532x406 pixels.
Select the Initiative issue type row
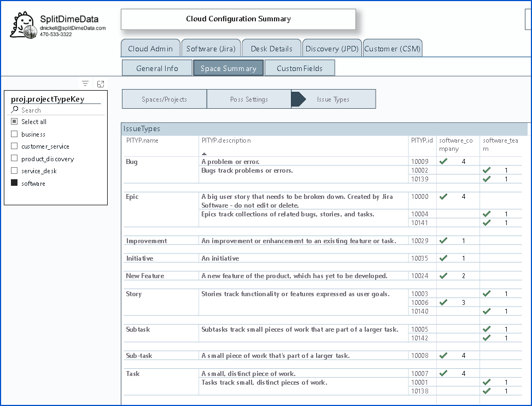(x=140, y=258)
